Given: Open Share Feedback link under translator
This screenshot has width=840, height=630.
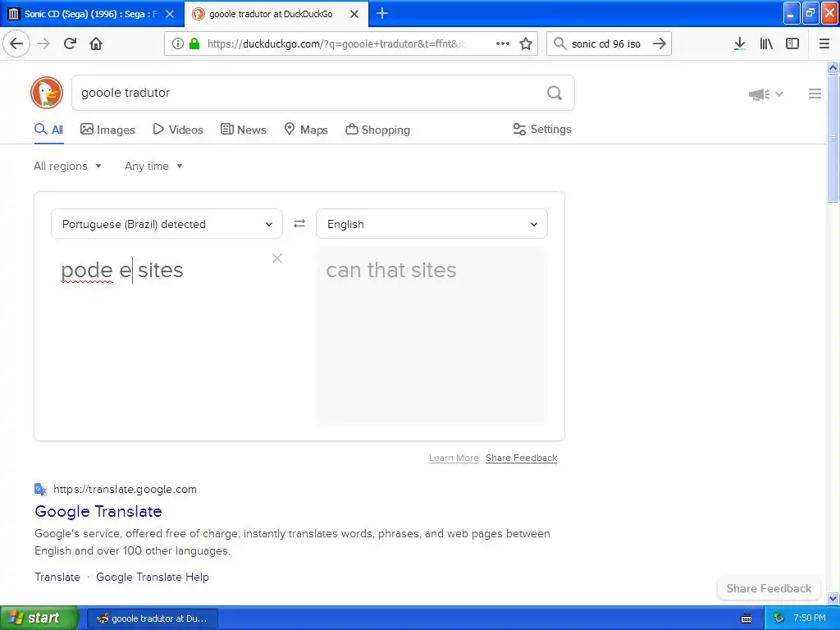Looking at the screenshot, I should 521,458.
